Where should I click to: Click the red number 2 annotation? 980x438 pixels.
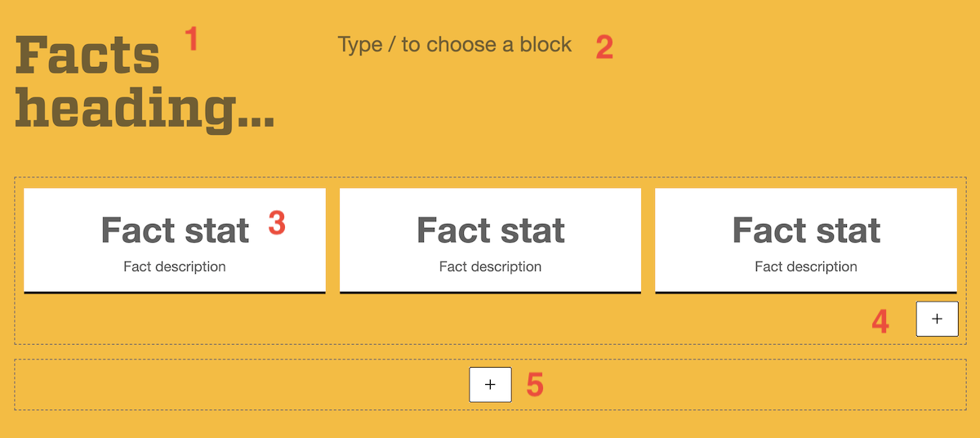(x=604, y=47)
